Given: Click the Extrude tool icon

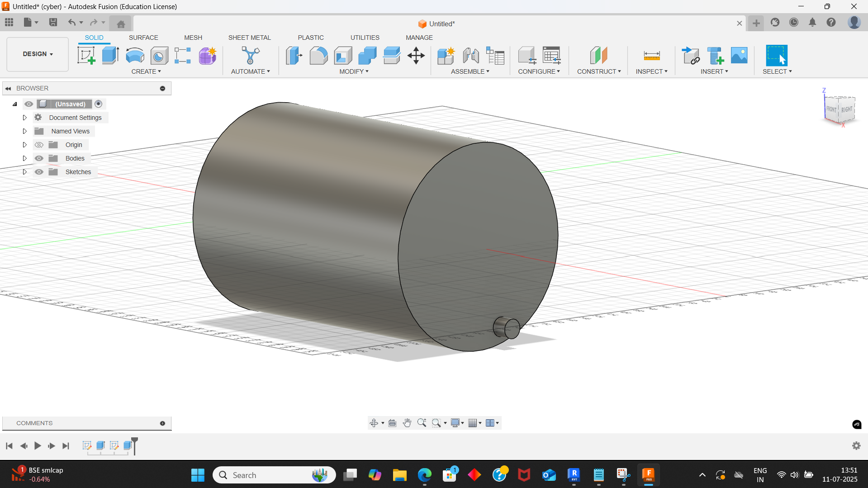Looking at the screenshot, I should click(x=110, y=56).
